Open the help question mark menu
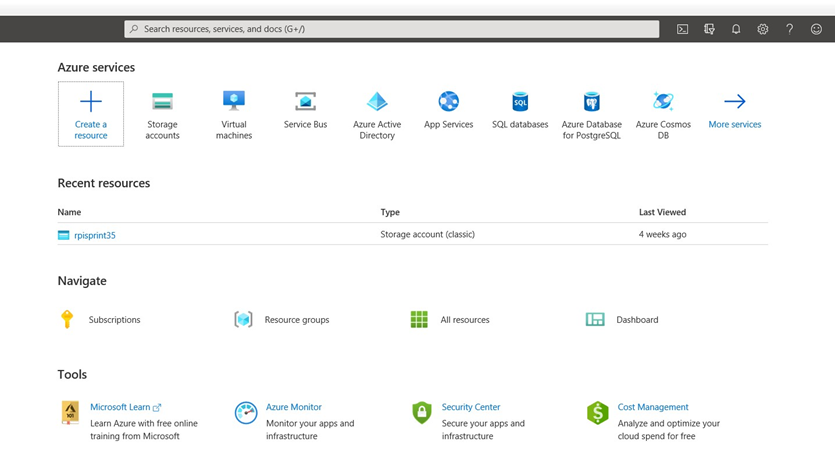835x470 pixels. [789, 29]
